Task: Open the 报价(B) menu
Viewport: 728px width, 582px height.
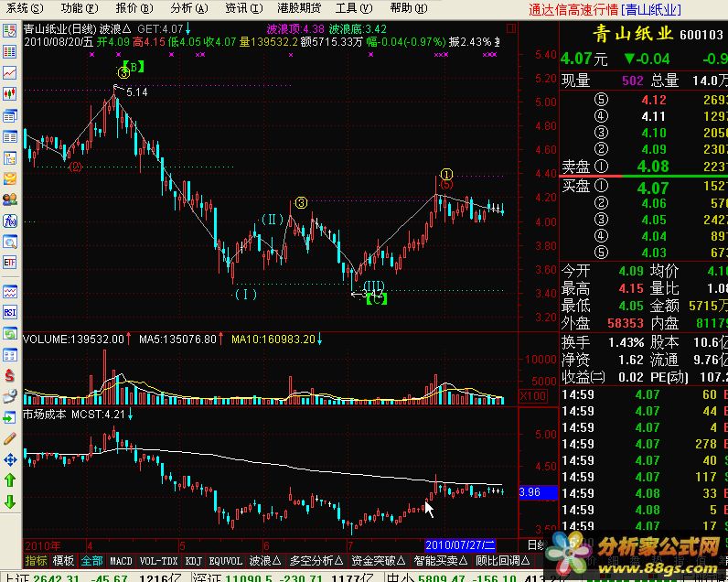Action: 134,8
